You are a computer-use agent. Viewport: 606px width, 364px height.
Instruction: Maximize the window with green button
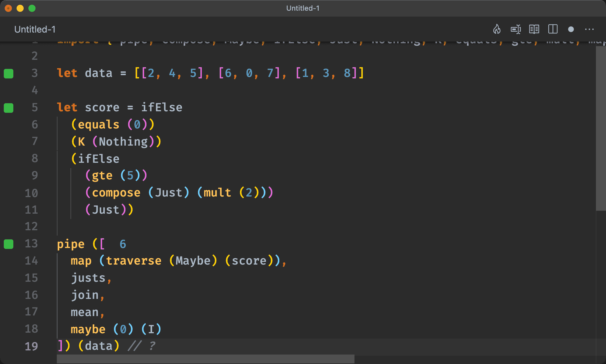(32, 8)
